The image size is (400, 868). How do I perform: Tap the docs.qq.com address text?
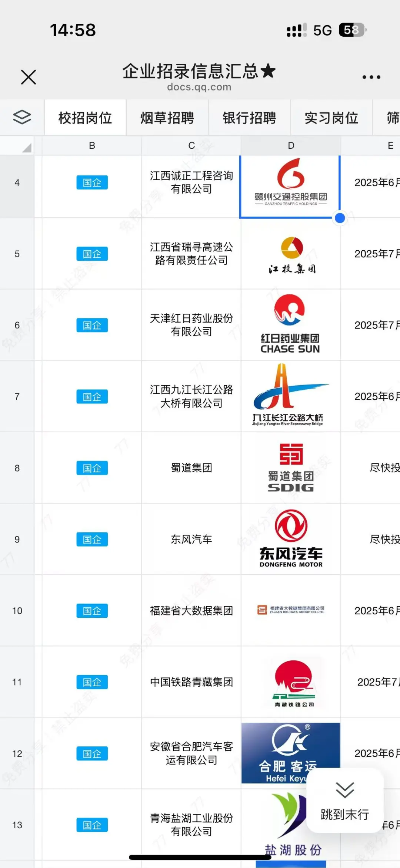[199, 87]
